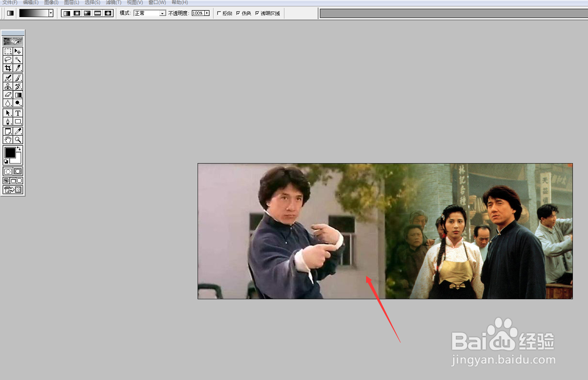Screen dimensions: 588x380
Task: Select the Path Selection arrow tool
Action: [x=8, y=113]
